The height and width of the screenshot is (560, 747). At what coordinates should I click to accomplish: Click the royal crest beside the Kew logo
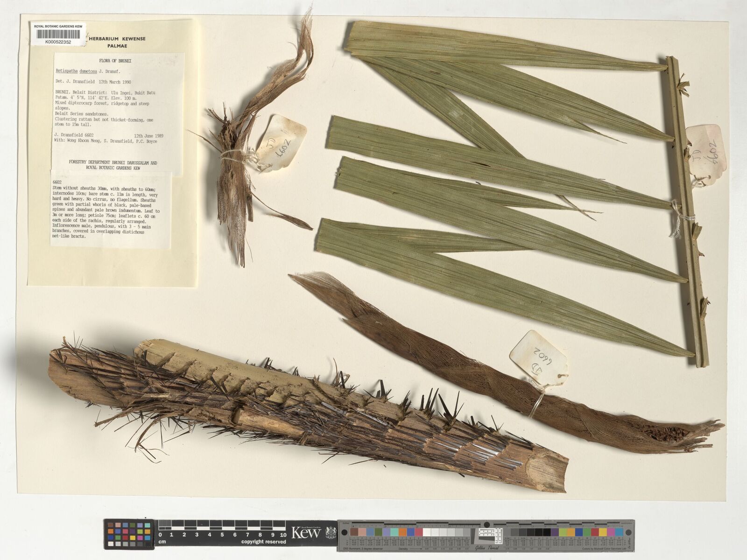(x=330, y=532)
